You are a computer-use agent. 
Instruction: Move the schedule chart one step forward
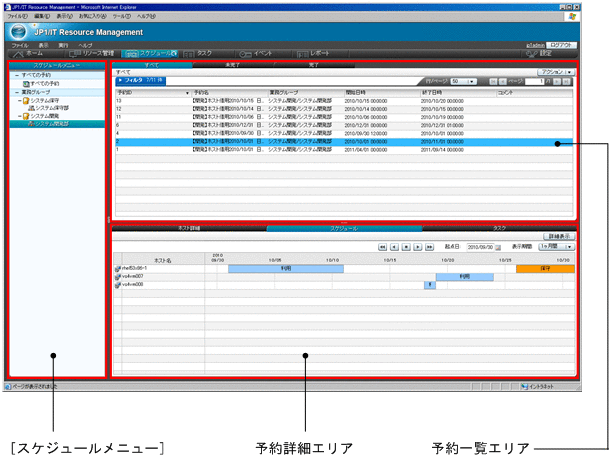pyautogui.click(x=418, y=247)
